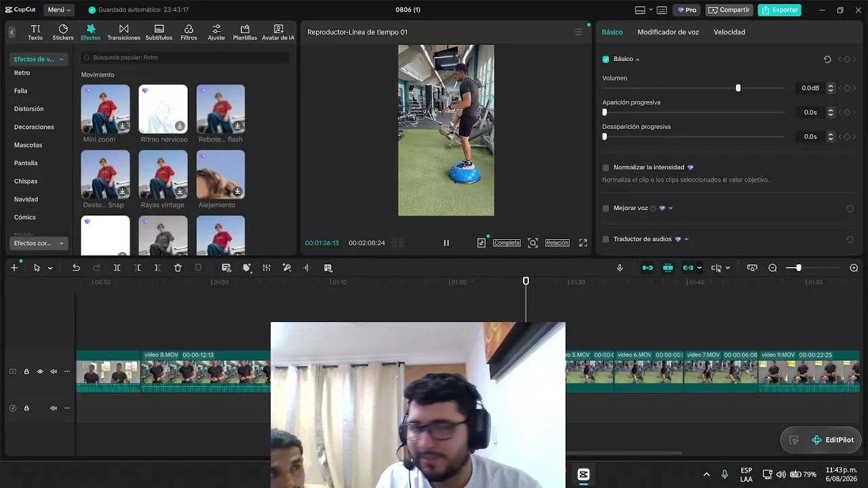Uncheck the Básico checkbox

[x=606, y=59]
